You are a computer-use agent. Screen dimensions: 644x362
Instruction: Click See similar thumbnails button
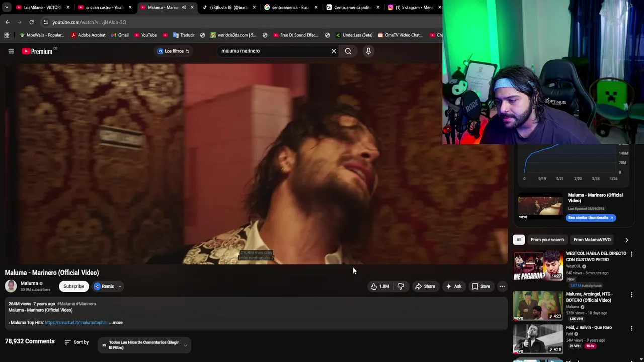click(591, 218)
